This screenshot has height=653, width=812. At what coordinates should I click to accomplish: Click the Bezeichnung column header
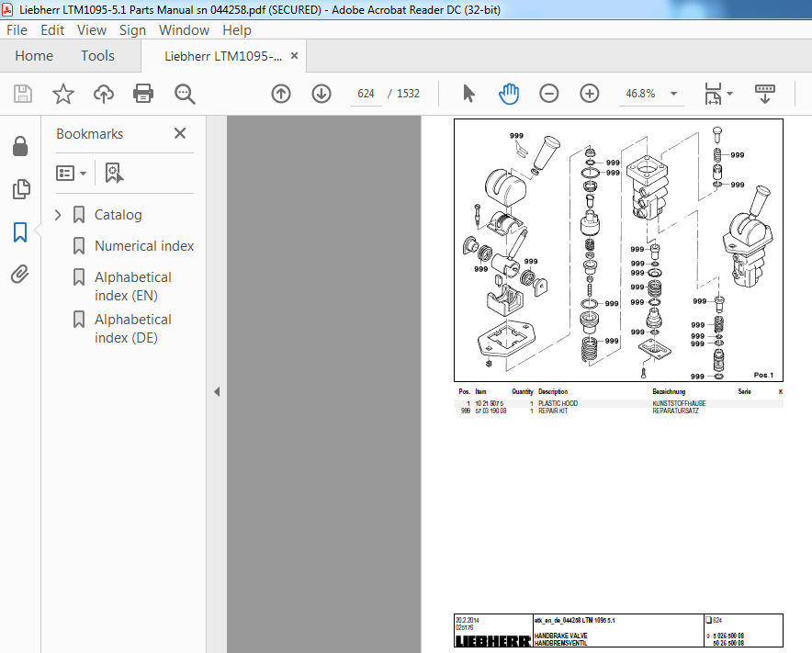click(x=669, y=391)
